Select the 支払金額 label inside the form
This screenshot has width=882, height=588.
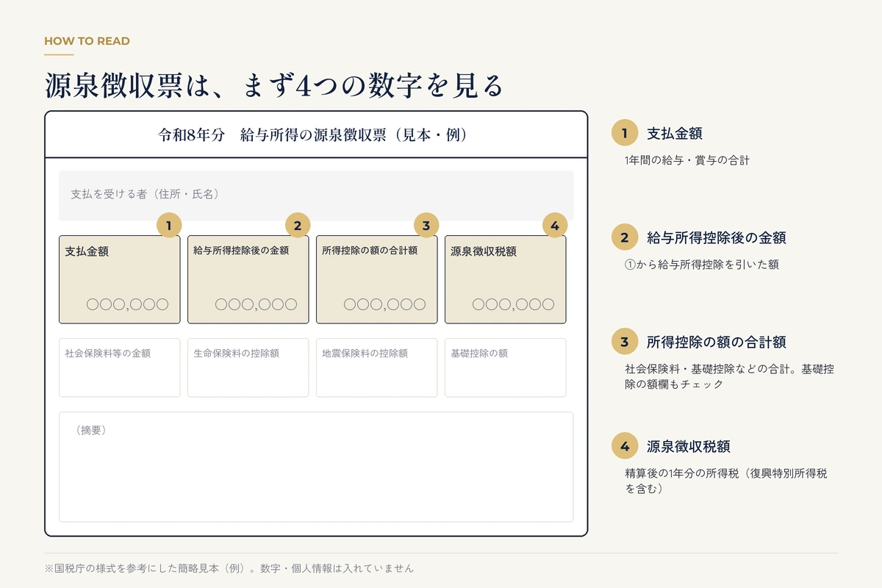coord(87,251)
